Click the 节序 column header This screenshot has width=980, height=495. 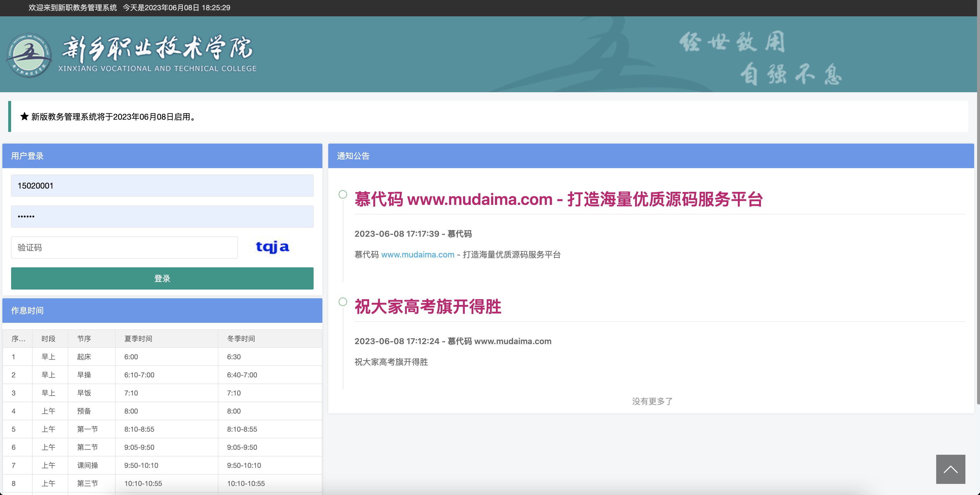click(x=91, y=338)
